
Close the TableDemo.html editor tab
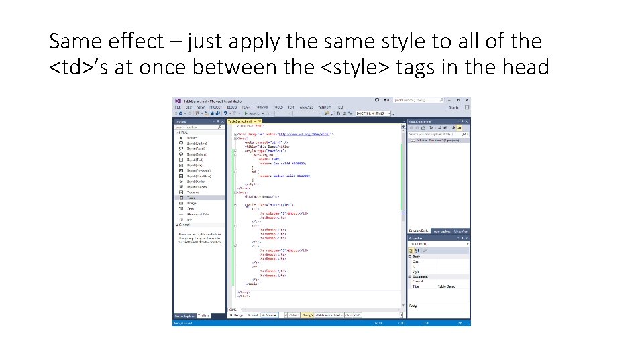260,121
